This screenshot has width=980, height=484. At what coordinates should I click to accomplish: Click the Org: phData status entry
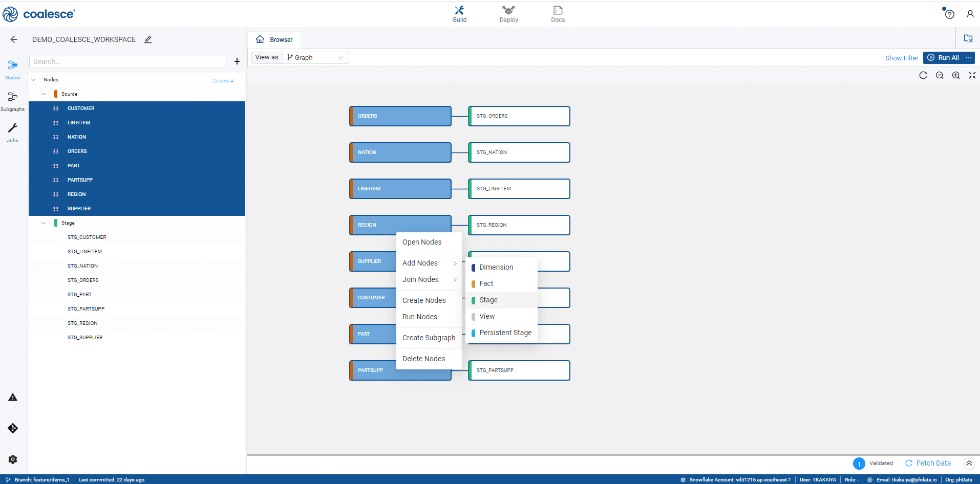tap(958, 480)
